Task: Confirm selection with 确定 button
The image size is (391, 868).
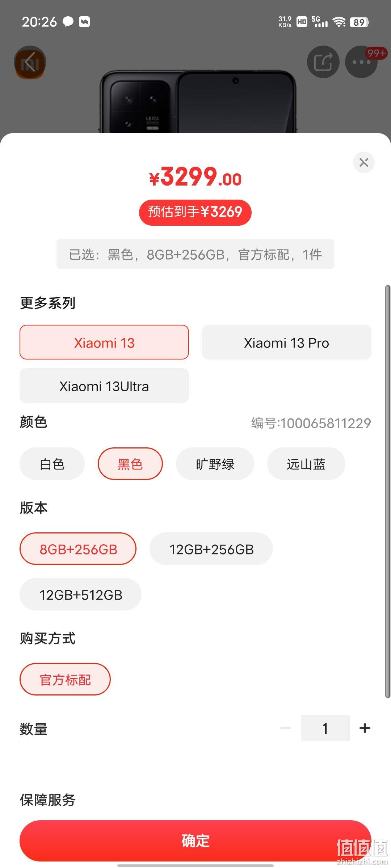Action: tap(195, 841)
